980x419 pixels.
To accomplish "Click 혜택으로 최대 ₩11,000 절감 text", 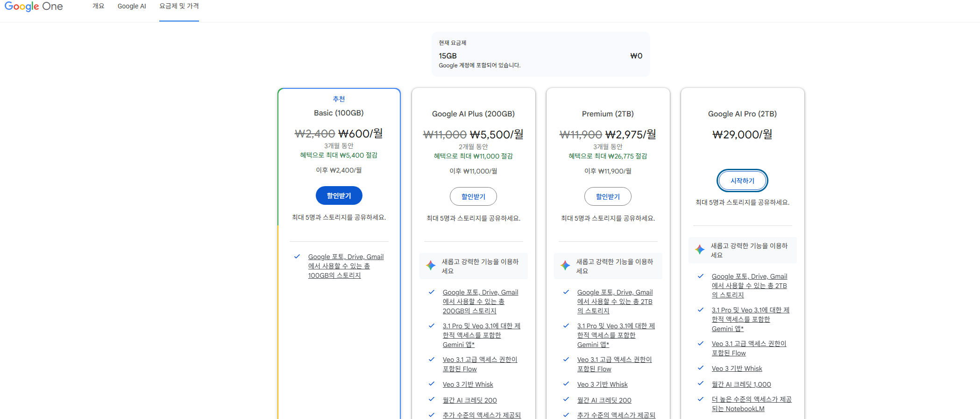I will (x=473, y=156).
